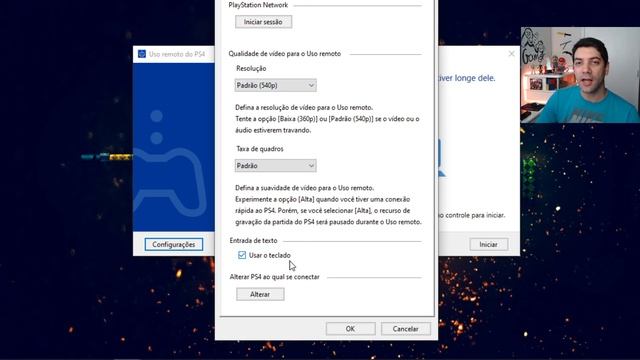The image size is (640, 360).
Task: Click the 'Alterar PS4 ao qual se conectar' label
Action: coord(274,277)
